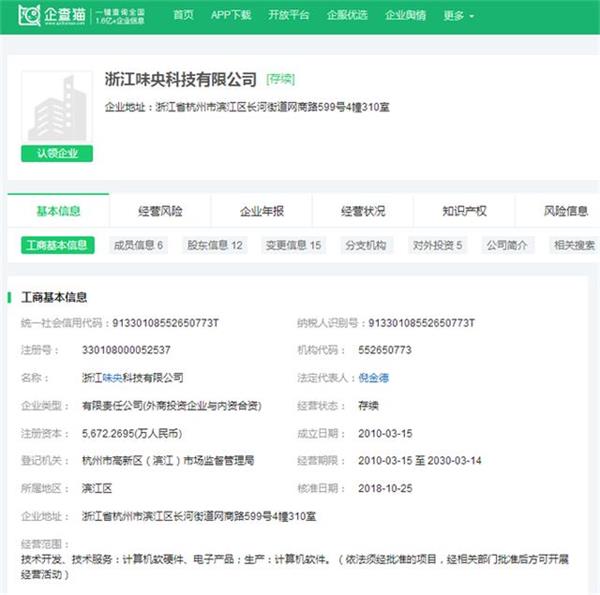Viewport: 600px width, 595px height.
Task: Select the 知识产权 tab
Action: click(464, 211)
